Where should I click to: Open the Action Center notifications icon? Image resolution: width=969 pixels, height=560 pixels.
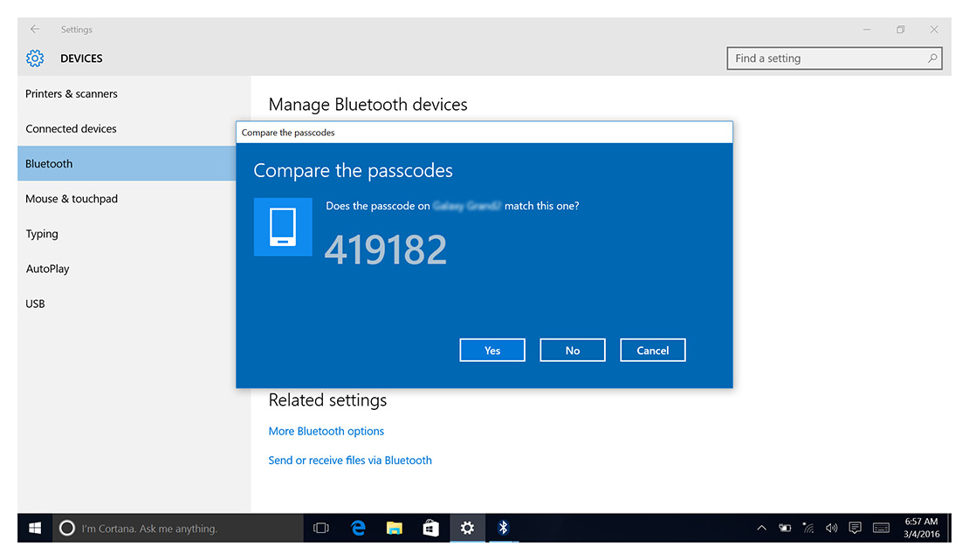(856, 528)
